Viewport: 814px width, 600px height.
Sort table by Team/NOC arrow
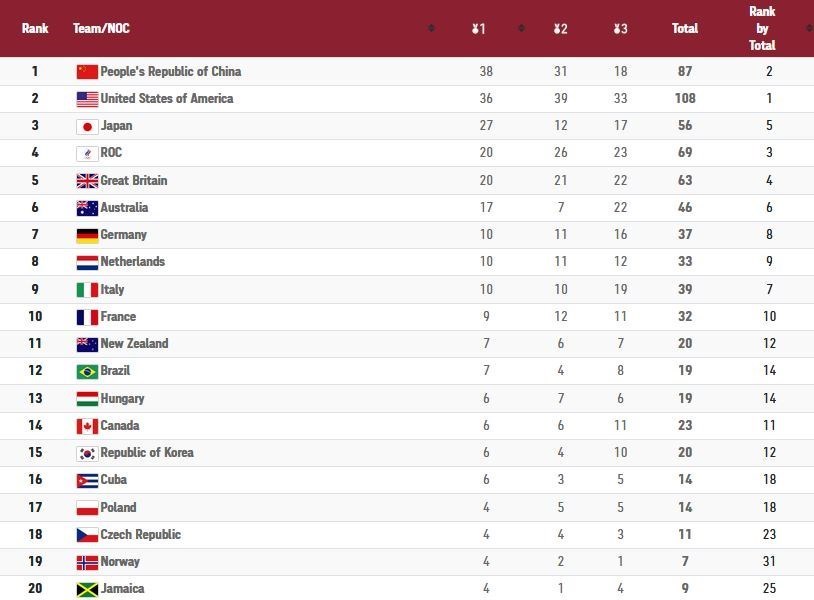tap(431, 28)
